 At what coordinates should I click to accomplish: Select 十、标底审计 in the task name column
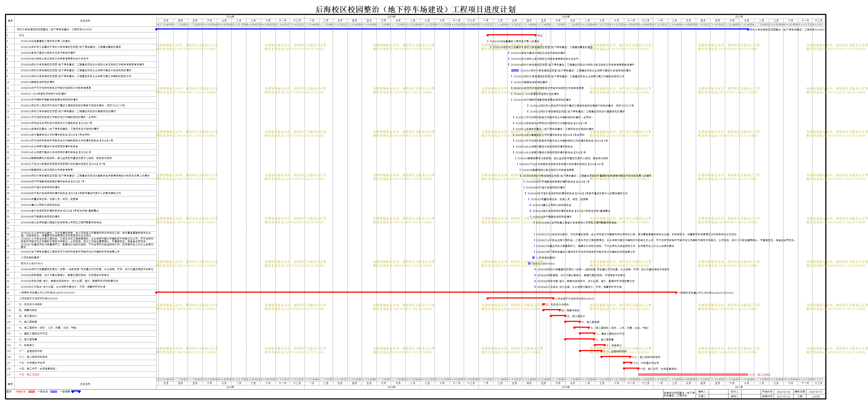click(27, 345)
